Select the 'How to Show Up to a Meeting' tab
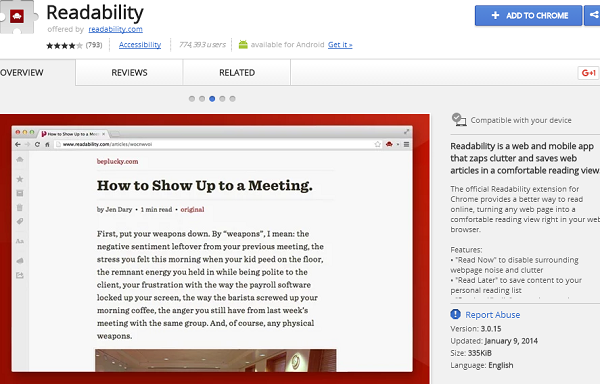The height and width of the screenshot is (384, 600). 73,134
